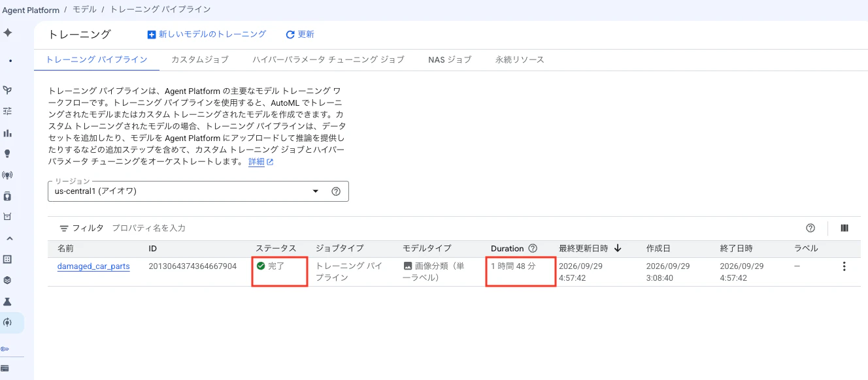
Task: Open the broadcast signal icon in the sidebar
Action: pos(8,175)
